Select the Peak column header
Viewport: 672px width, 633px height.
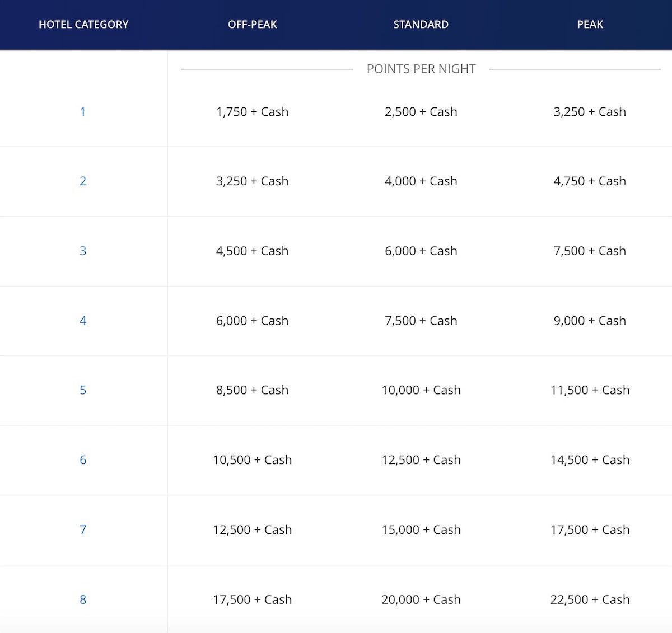tap(590, 25)
